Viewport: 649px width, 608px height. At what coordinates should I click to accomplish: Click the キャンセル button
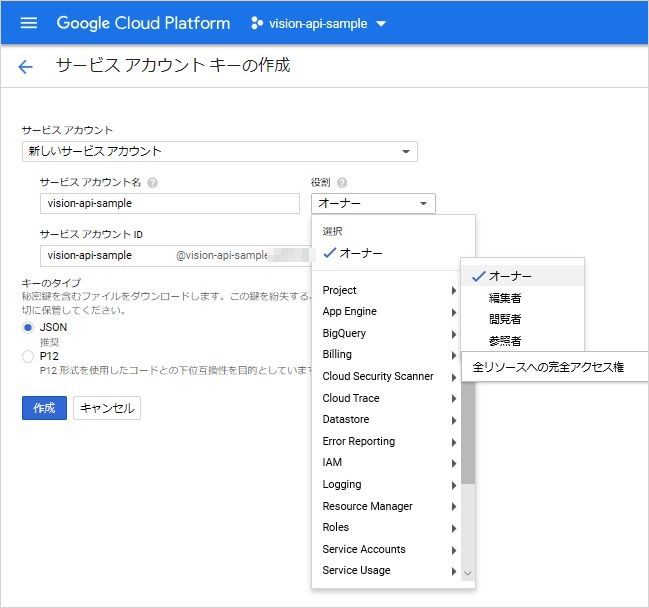click(107, 408)
